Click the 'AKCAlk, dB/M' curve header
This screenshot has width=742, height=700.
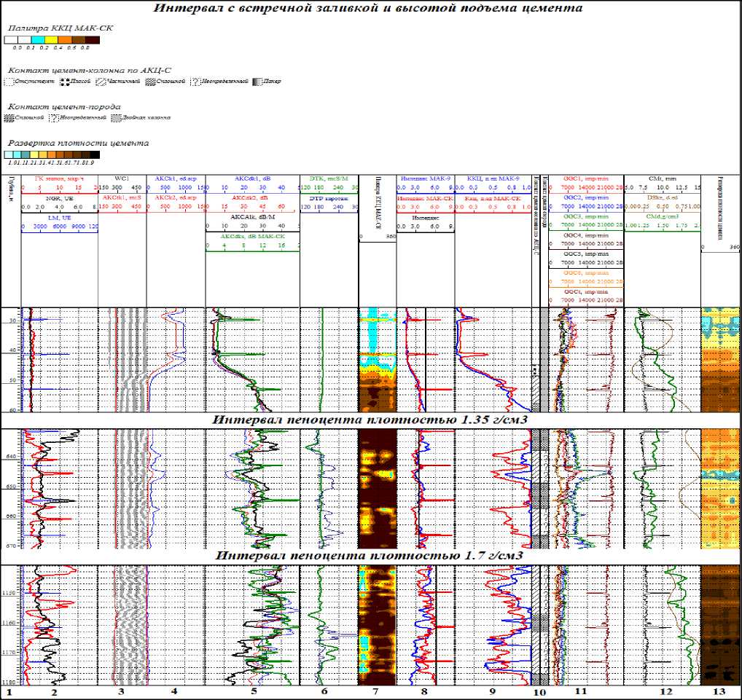pyautogui.click(x=252, y=216)
